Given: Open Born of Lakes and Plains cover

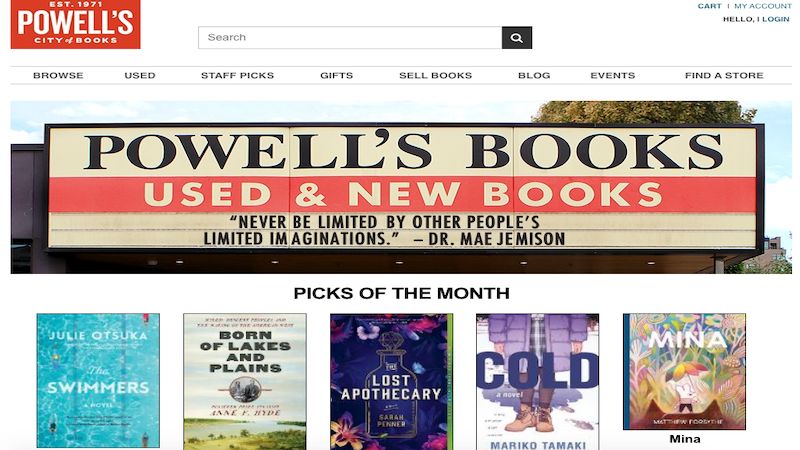Looking at the screenshot, I should tap(245, 382).
